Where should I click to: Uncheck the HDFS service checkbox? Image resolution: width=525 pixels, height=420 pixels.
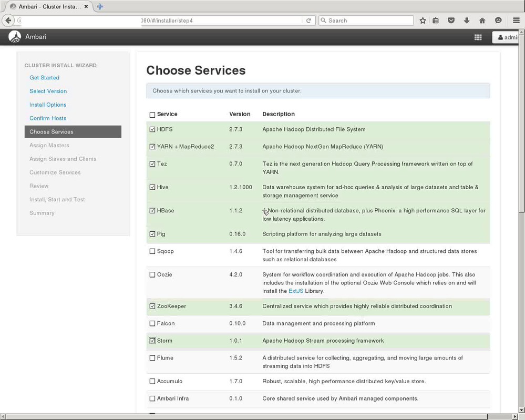point(152,129)
